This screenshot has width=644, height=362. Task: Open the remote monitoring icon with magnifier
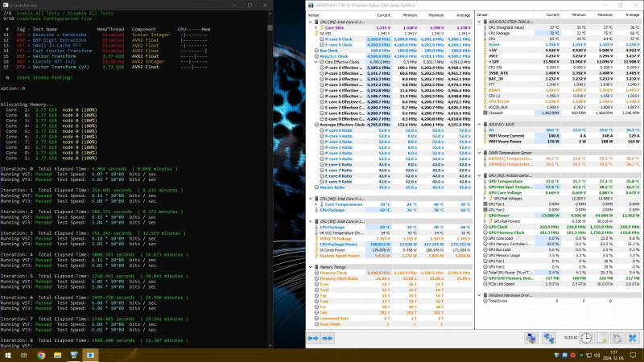click(531, 338)
